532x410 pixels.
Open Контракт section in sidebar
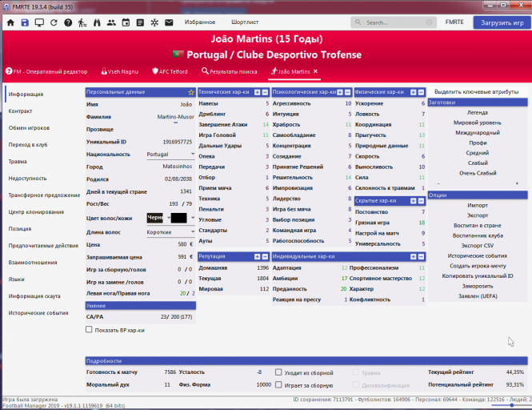click(x=20, y=111)
